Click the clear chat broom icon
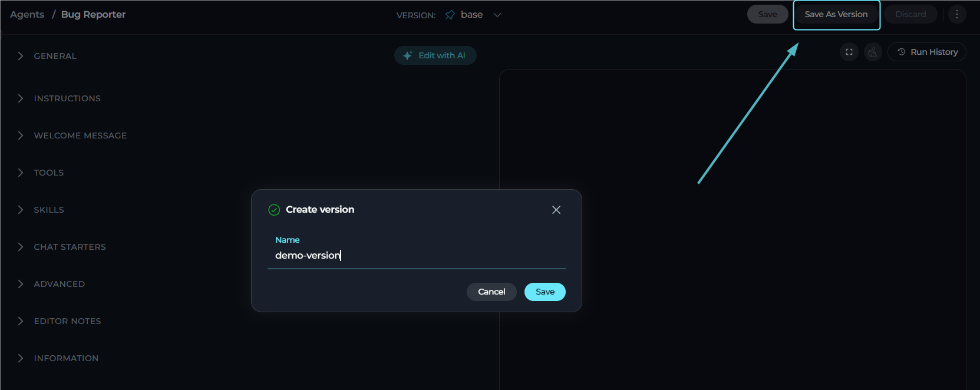This screenshot has height=390, width=980. [x=873, y=52]
